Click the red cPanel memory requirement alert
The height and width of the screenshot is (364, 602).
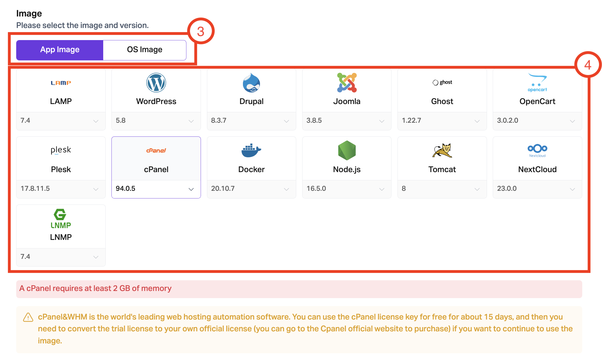(x=299, y=289)
